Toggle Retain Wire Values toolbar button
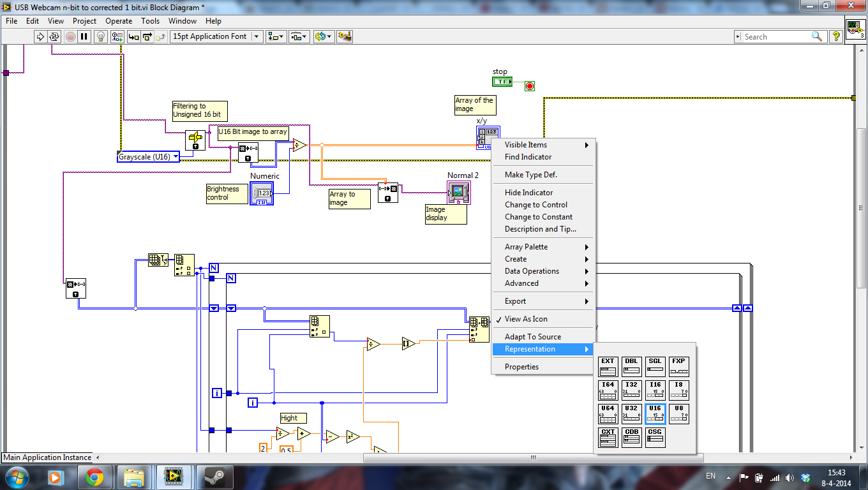868x490 pixels. coord(117,36)
